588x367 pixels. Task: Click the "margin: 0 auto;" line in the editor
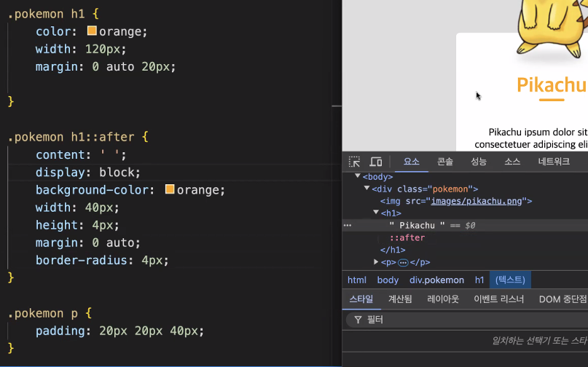(88, 242)
